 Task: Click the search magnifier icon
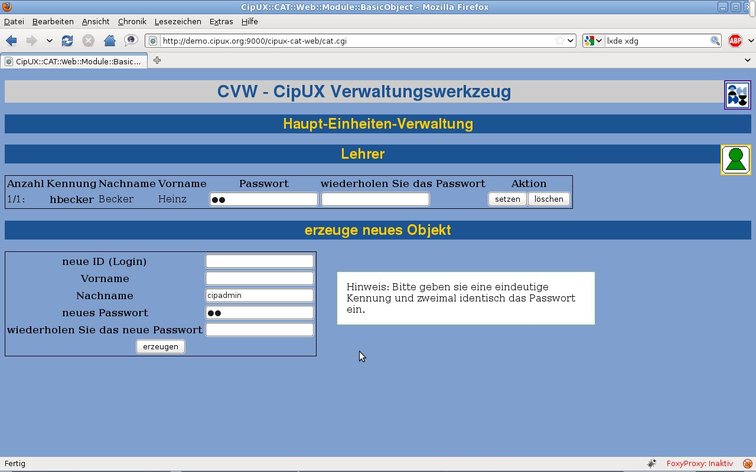click(x=715, y=41)
